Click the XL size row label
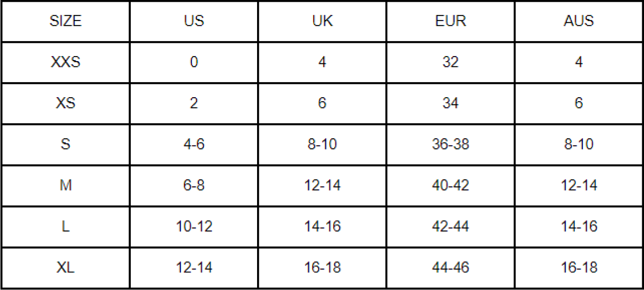The height and width of the screenshot is (290, 644). [66, 268]
